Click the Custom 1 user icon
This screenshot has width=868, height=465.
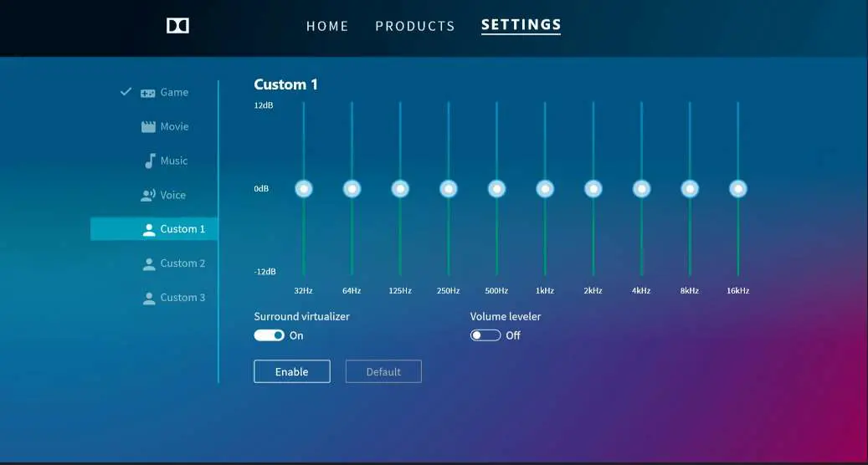[149, 230]
